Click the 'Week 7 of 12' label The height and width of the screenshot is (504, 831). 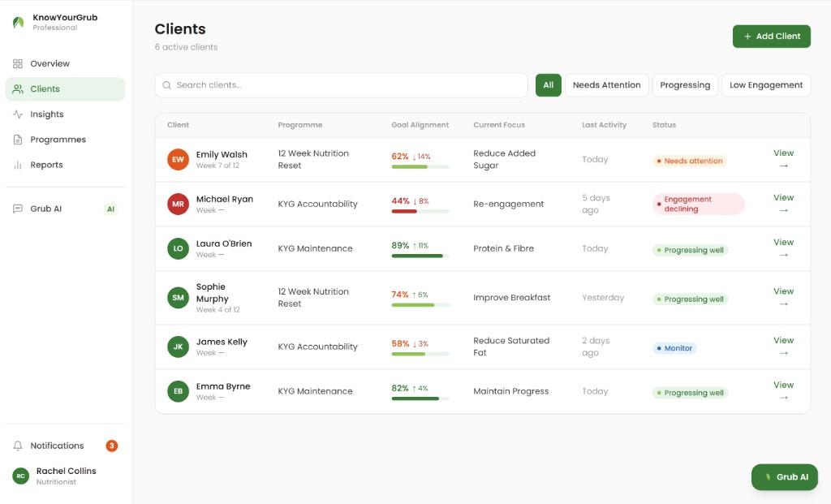[x=217, y=166]
